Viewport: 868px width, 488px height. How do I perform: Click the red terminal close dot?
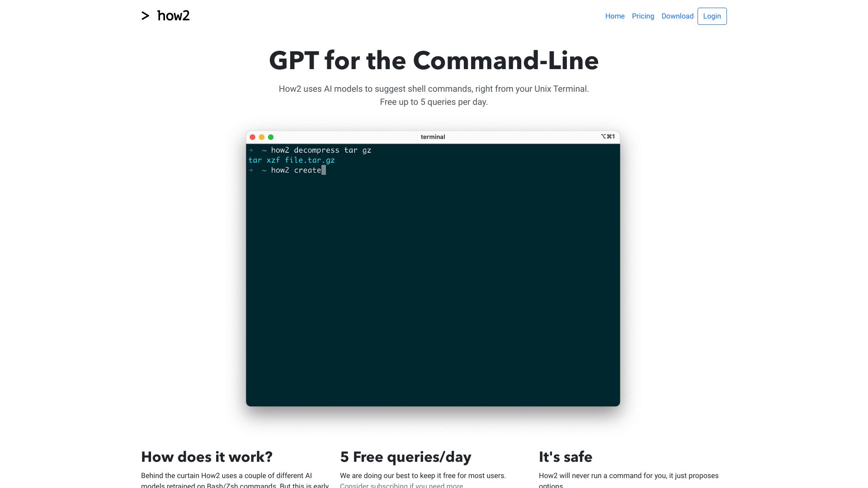[x=253, y=137]
